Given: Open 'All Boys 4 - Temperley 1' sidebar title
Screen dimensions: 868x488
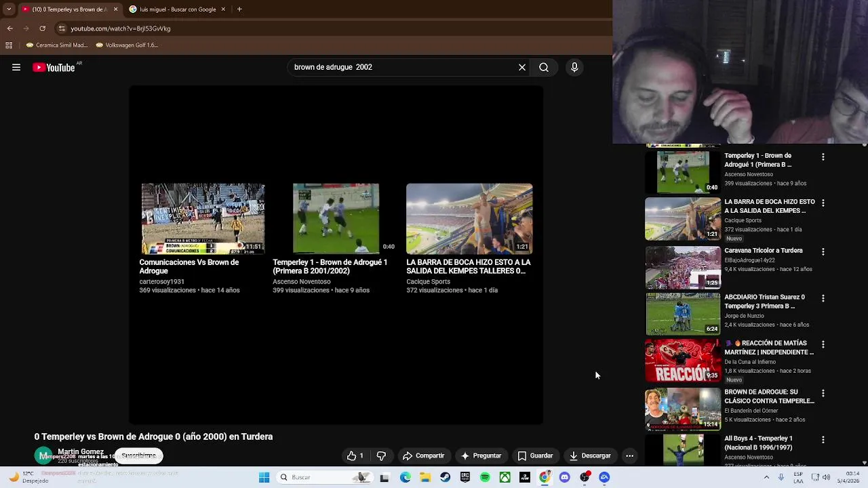Looking at the screenshot, I should pos(758,443).
